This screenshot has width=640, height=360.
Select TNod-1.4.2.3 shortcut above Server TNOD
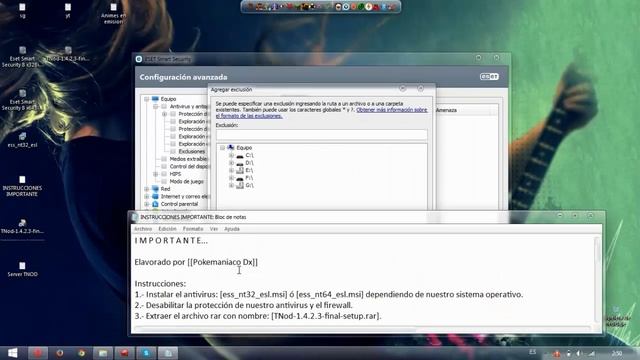pos(22,227)
